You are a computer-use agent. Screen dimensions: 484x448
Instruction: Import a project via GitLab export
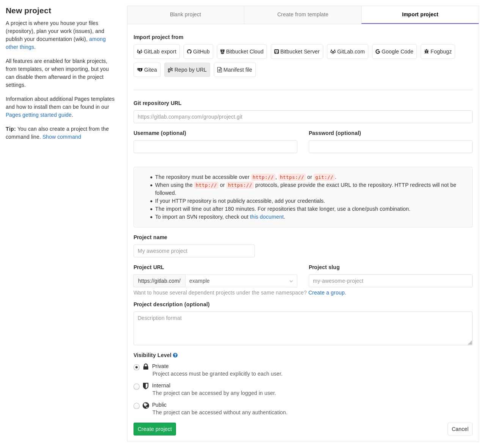tap(156, 52)
